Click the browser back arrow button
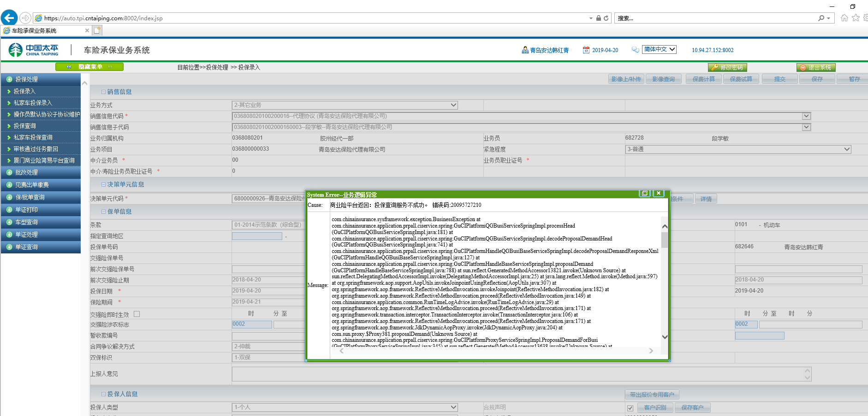 [9, 18]
